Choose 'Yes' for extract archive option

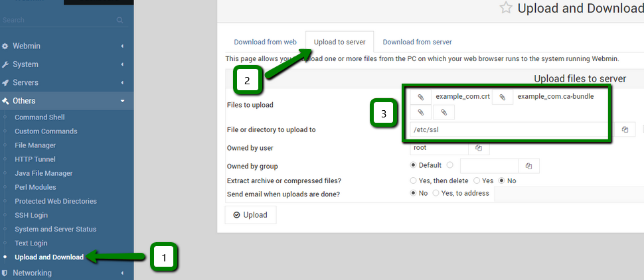pyautogui.click(x=477, y=180)
